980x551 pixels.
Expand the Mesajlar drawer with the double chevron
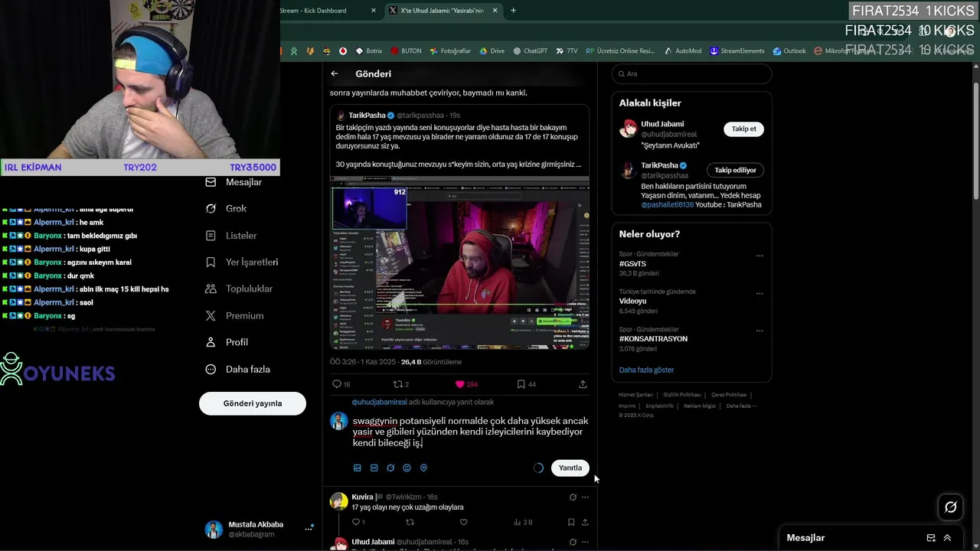tap(947, 538)
